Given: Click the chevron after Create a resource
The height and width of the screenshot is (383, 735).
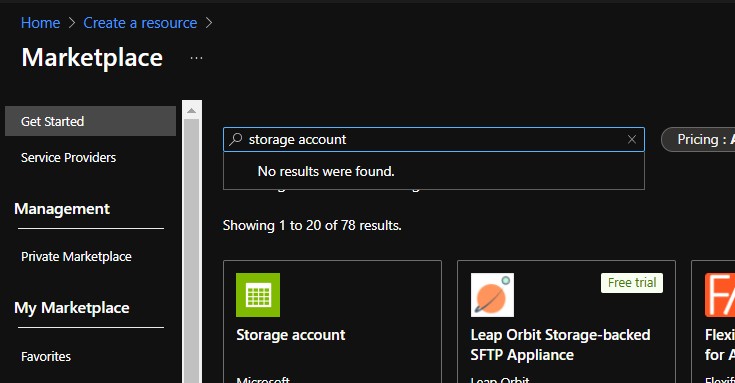Looking at the screenshot, I should coord(209,23).
